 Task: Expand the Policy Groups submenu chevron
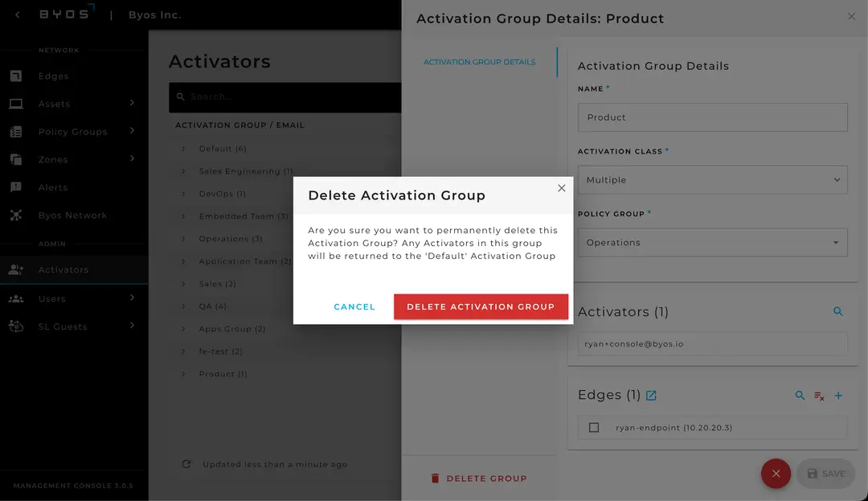point(133,130)
